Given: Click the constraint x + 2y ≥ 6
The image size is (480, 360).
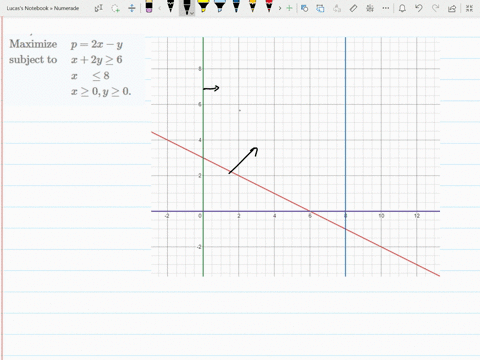Looking at the screenshot, I should (97, 60).
